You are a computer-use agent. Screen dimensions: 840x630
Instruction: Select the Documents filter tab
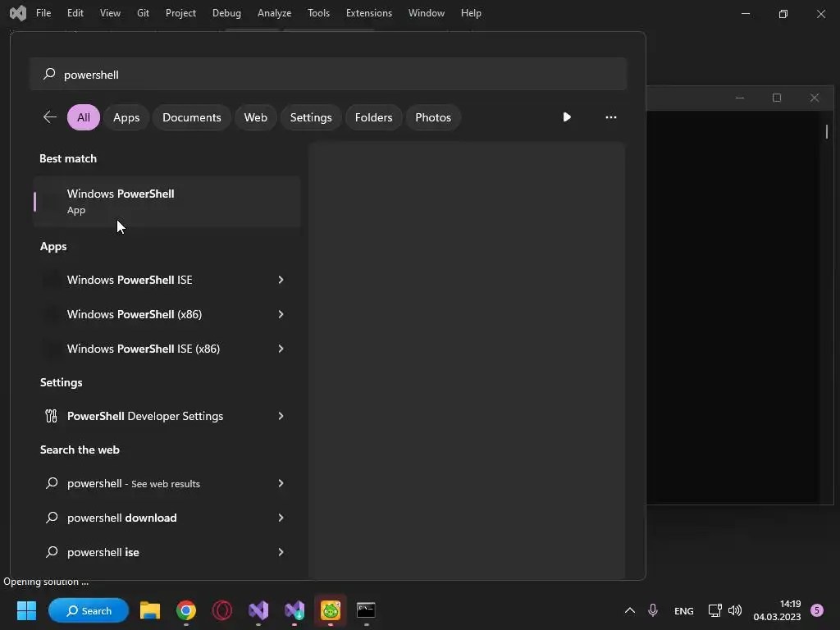point(192,117)
